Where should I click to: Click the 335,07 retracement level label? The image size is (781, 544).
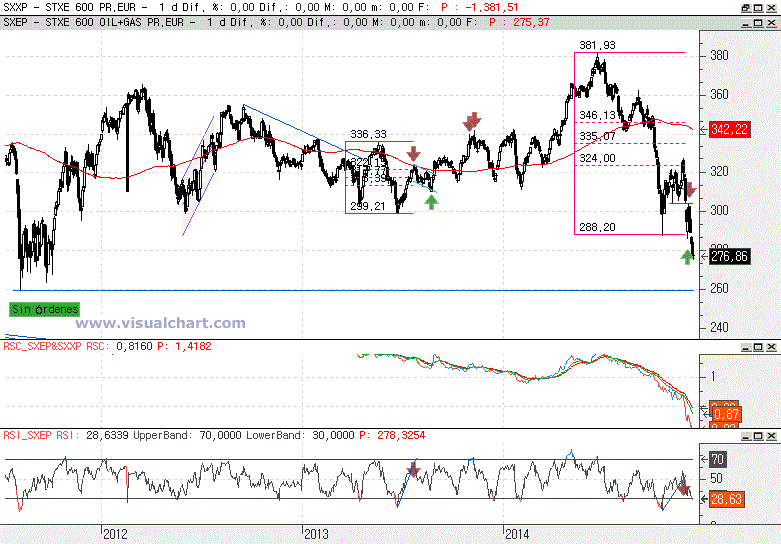tap(597, 136)
